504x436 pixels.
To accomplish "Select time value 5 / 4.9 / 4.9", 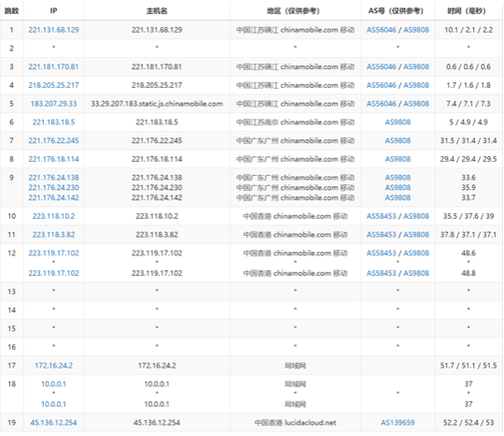I will pos(468,123).
